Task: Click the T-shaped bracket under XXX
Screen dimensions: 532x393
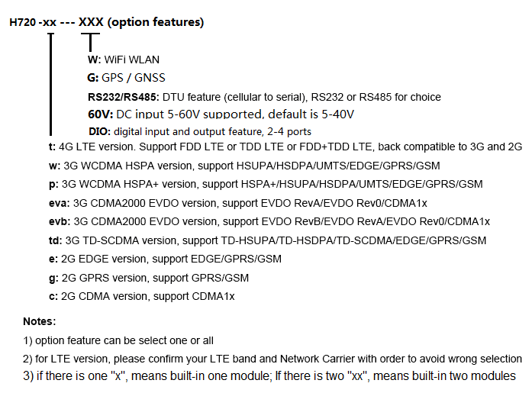Action: 90,42
